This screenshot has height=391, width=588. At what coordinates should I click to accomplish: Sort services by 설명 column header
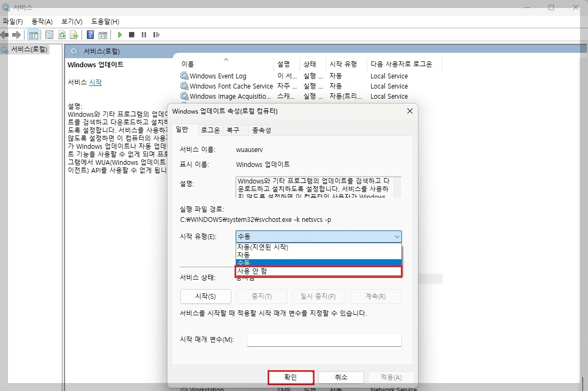(x=287, y=64)
